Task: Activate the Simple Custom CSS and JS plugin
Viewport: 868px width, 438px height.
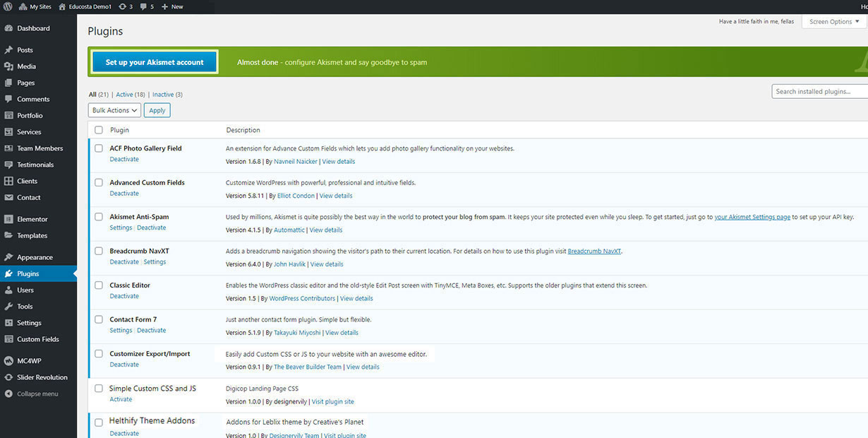Action: click(x=121, y=399)
